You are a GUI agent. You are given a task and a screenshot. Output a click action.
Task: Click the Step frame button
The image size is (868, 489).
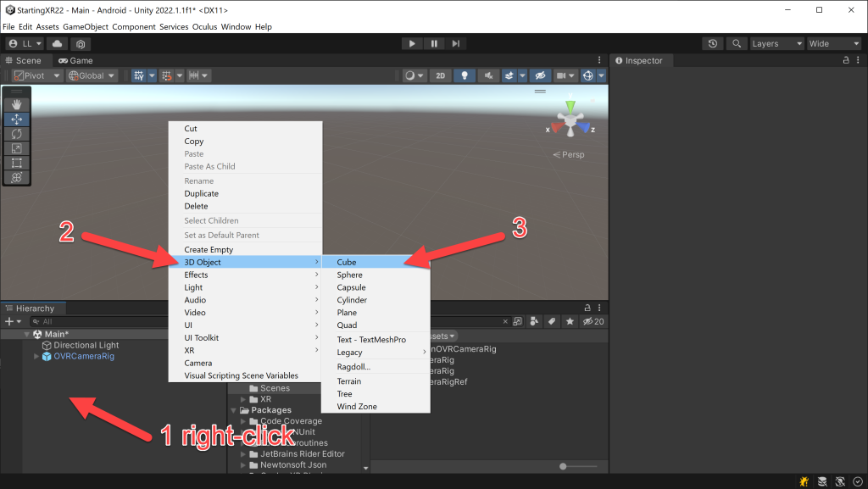point(455,44)
